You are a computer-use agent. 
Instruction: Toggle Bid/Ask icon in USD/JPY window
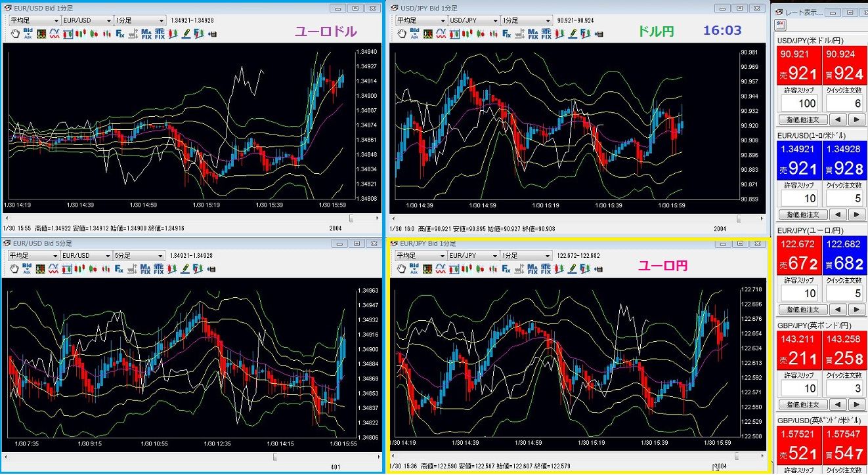(414, 33)
